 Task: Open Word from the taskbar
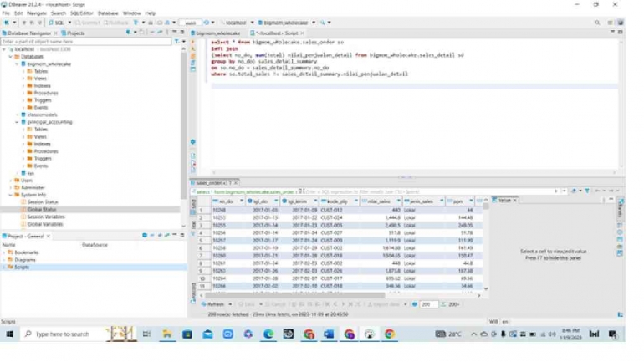click(x=329, y=334)
